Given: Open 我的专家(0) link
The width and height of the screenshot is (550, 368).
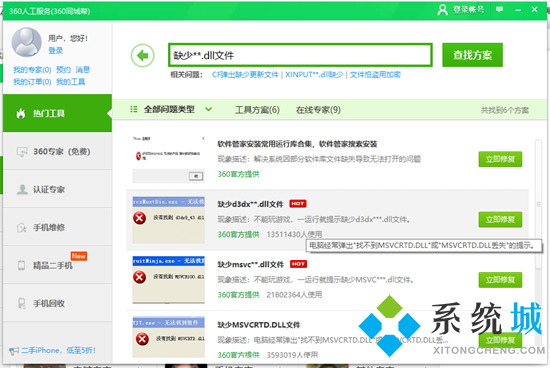Looking at the screenshot, I should pyautogui.click(x=32, y=70).
